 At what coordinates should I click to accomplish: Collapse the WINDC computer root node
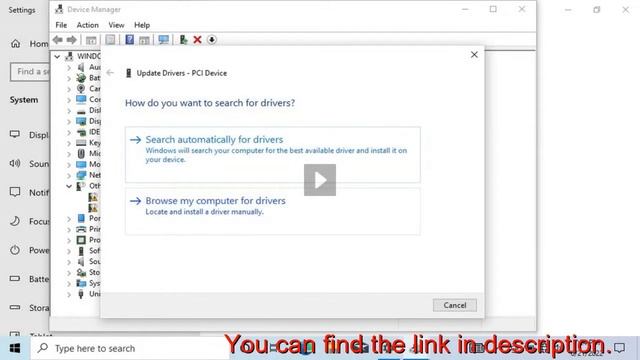point(57,56)
